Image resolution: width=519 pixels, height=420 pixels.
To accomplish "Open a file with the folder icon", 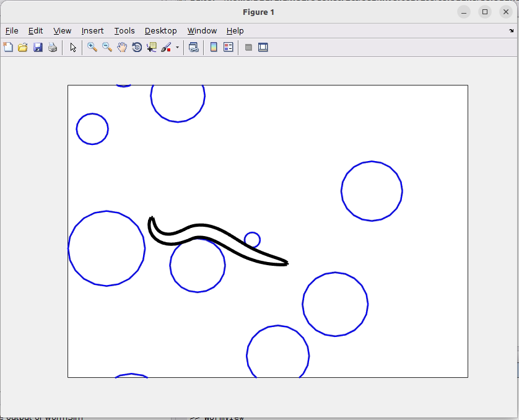I will 23,47.
